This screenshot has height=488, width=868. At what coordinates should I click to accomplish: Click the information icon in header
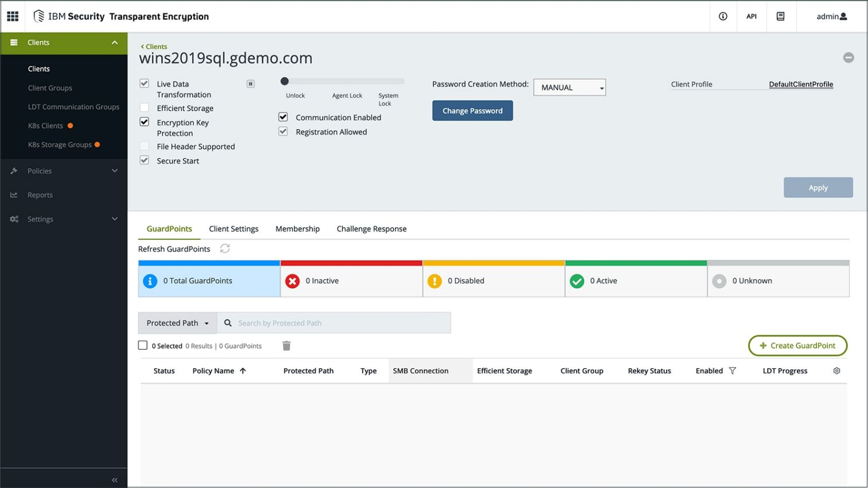click(723, 16)
